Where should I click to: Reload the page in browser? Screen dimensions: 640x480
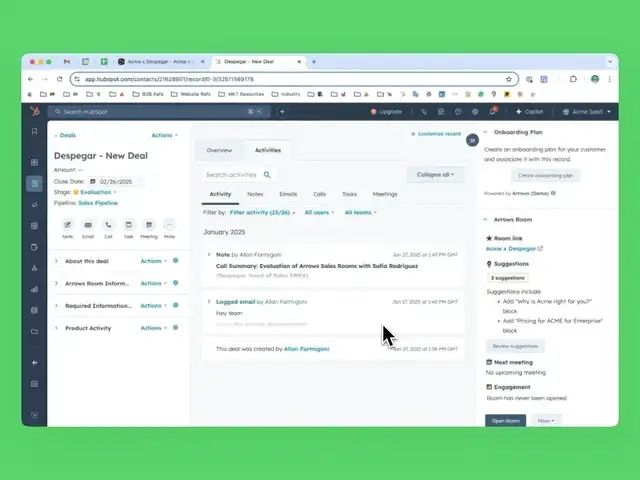click(60, 79)
